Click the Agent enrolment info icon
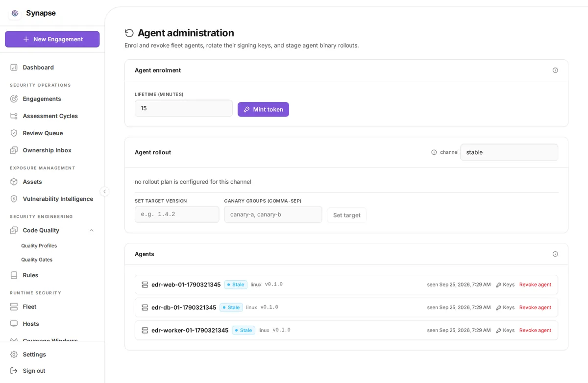Image resolution: width=588 pixels, height=383 pixels. pos(555,70)
